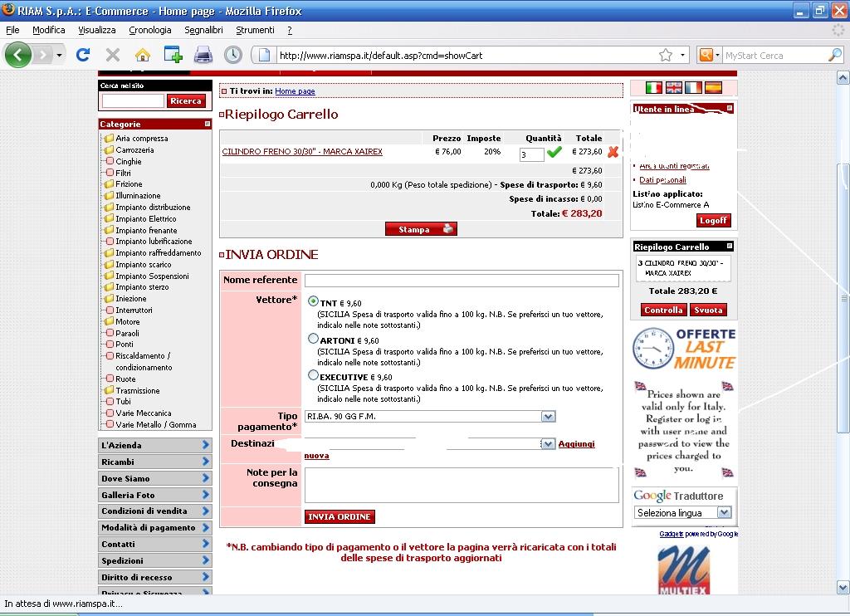Expand the Ricambi menu item
Screen dimensions: 850x616
154,462
